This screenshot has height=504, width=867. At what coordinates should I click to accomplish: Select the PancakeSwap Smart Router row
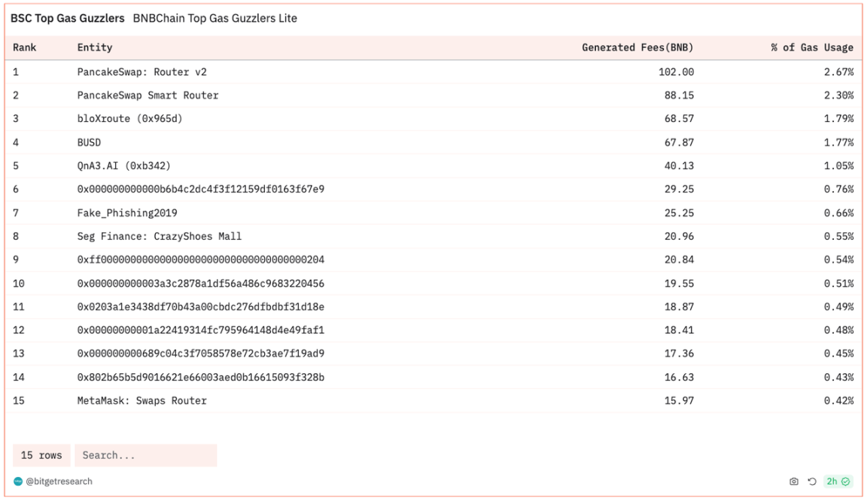click(148, 96)
